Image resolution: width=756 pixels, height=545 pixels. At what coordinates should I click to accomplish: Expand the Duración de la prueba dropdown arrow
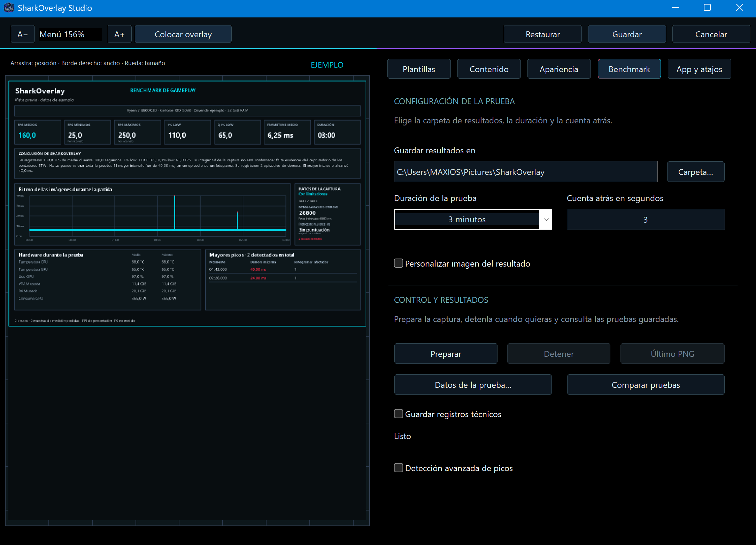point(546,220)
